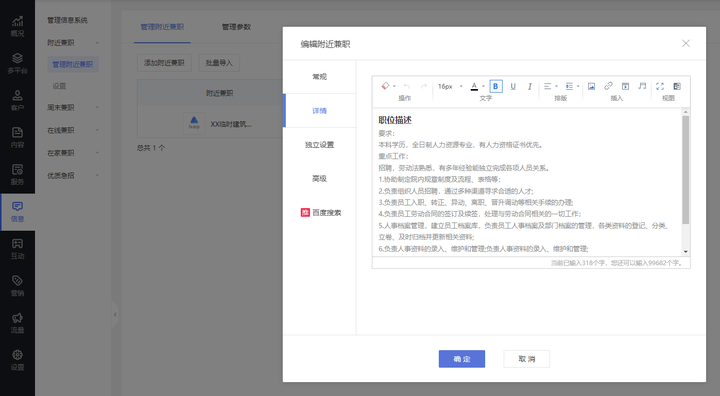Open 营销 in the sidebar
720x396 pixels.
pyautogui.click(x=17, y=286)
